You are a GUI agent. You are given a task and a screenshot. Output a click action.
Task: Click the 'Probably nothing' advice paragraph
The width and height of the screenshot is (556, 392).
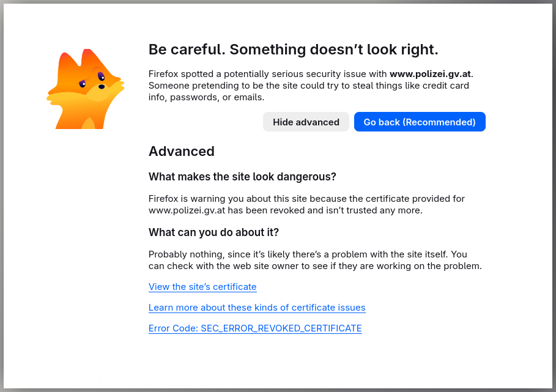tap(315, 260)
